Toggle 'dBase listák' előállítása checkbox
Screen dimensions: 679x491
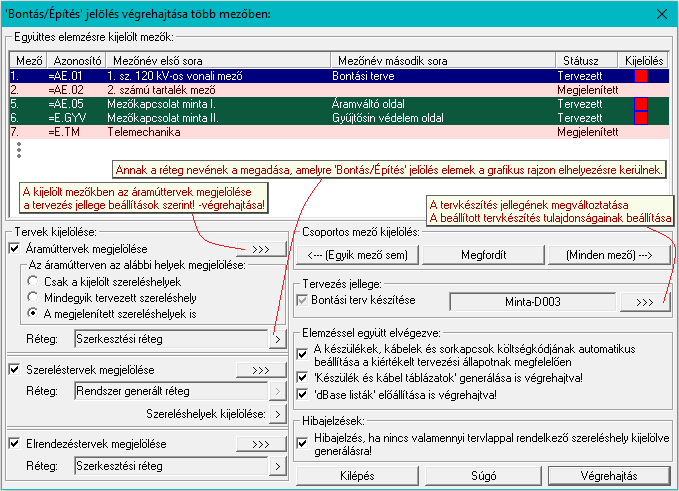(302, 394)
